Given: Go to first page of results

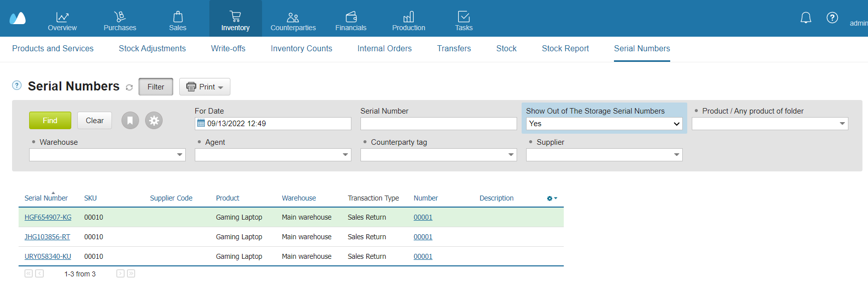Looking at the screenshot, I should click(29, 273).
